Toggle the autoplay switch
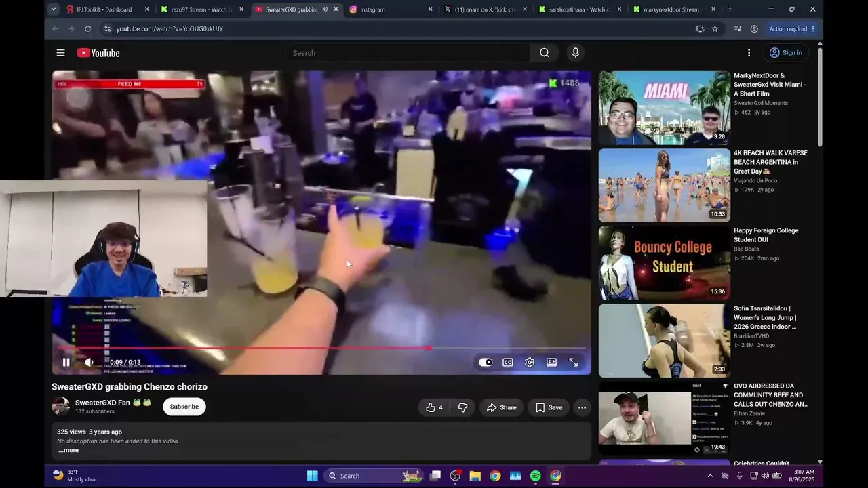 pos(486,363)
